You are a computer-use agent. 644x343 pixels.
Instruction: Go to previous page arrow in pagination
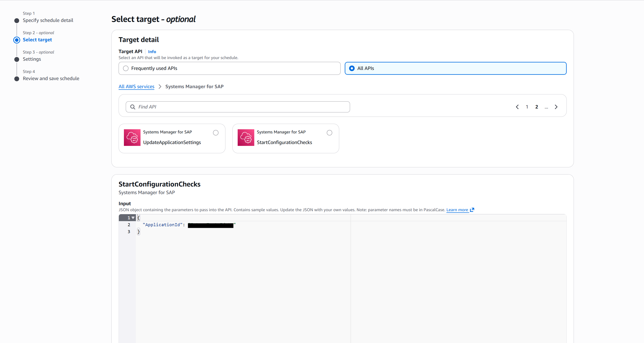point(517,107)
